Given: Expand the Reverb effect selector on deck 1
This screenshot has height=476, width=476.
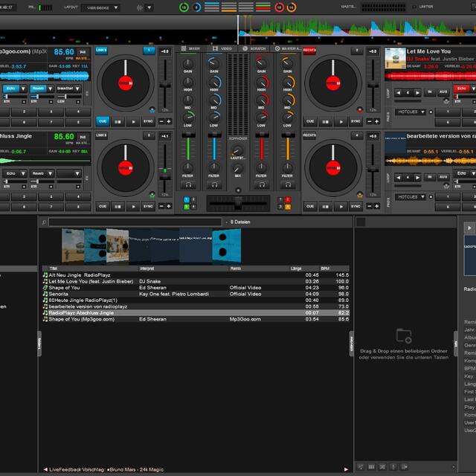Looking at the screenshot, I should coord(50,89).
